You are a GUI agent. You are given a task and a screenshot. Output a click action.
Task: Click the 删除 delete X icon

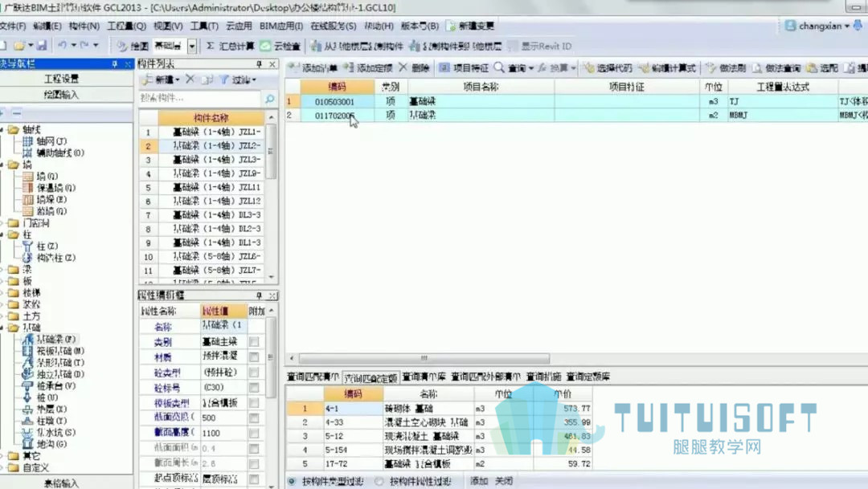(403, 67)
